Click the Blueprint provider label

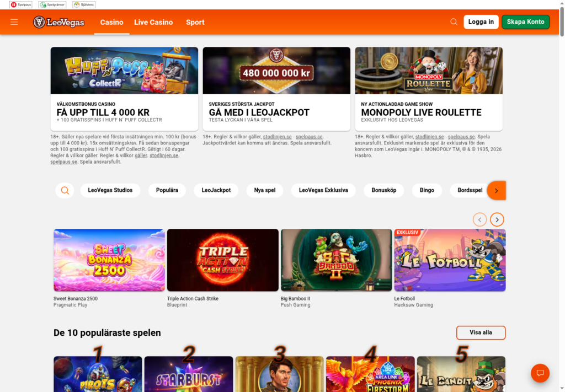click(177, 305)
